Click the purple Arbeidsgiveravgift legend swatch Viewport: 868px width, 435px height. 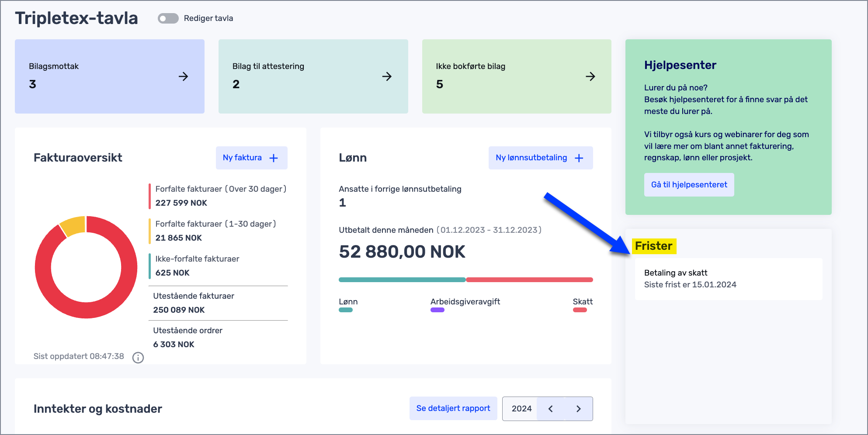[437, 310]
